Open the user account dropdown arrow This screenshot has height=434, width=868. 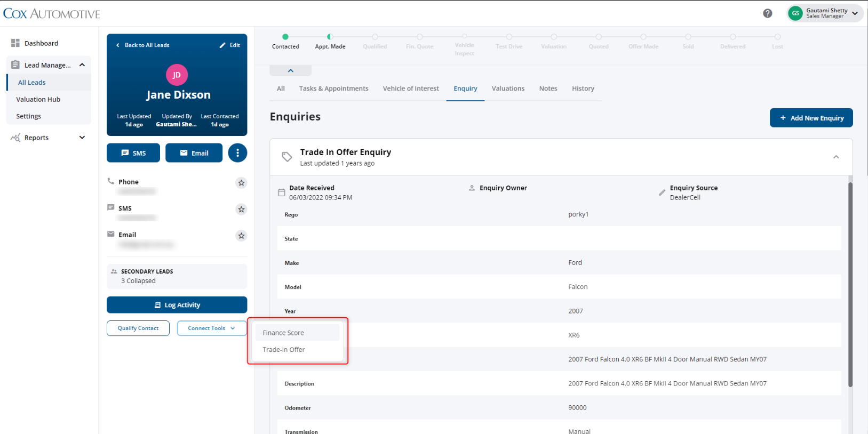coord(855,13)
